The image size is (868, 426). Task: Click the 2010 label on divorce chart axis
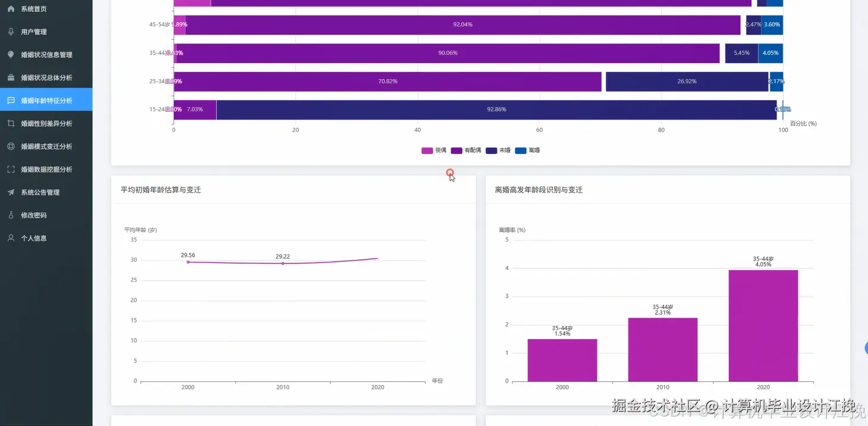click(663, 387)
